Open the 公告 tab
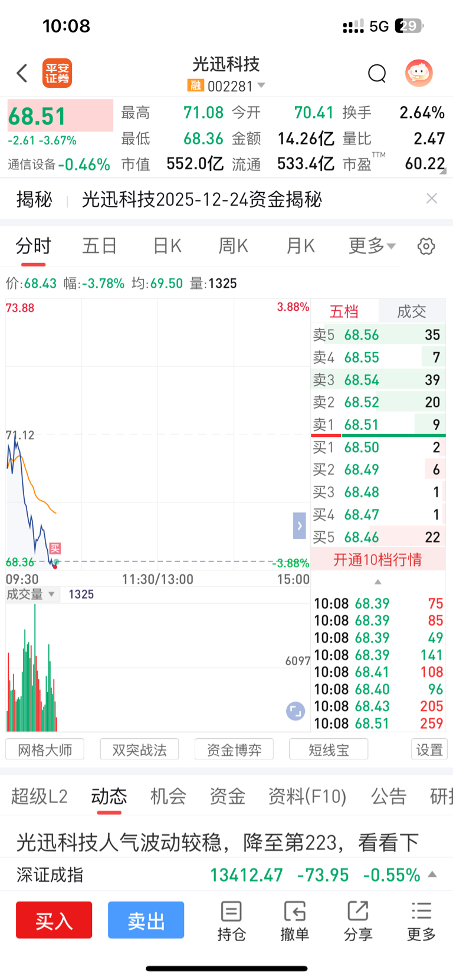The height and width of the screenshot is (980, 453). [x=389, y=797]
